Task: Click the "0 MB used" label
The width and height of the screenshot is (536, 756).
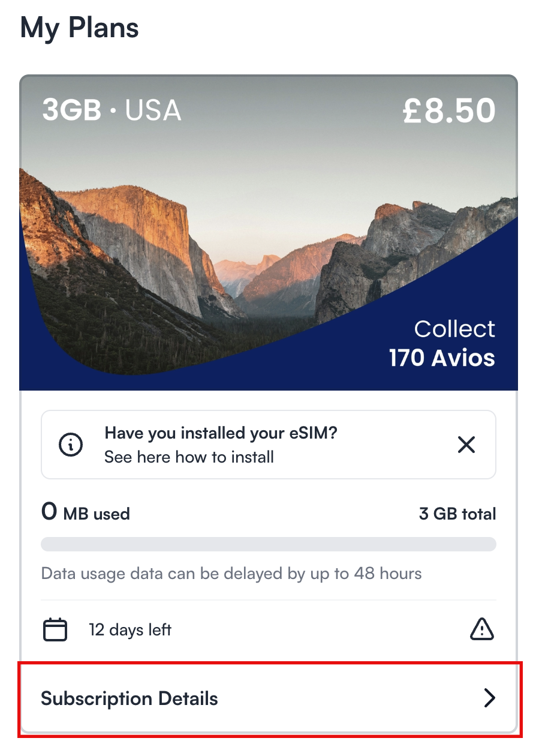Action: pyautogui.click(x=85, y=513)
